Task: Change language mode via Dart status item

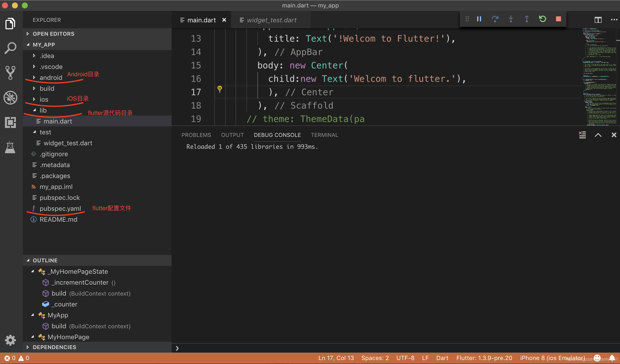Action: point(442,358)
